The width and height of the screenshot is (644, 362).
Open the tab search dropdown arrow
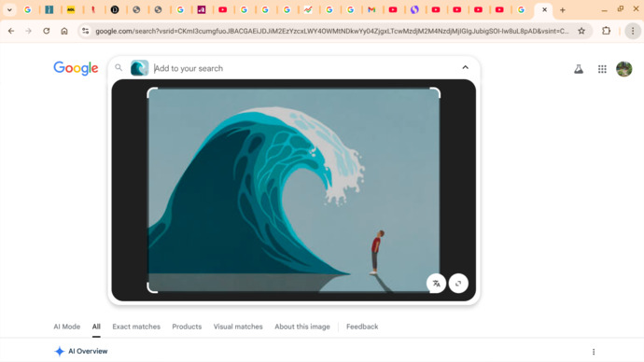point(9,10)
